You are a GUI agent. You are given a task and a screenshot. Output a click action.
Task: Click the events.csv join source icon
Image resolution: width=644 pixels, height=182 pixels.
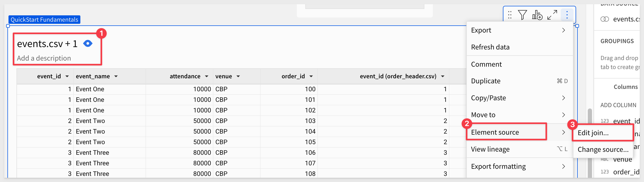[604, 19]
